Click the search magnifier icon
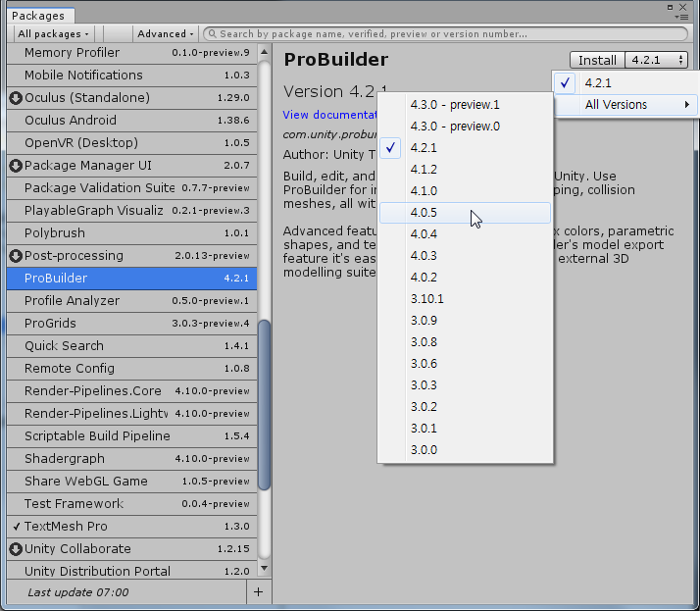This screenshot has width=700, height=611. 213,34
